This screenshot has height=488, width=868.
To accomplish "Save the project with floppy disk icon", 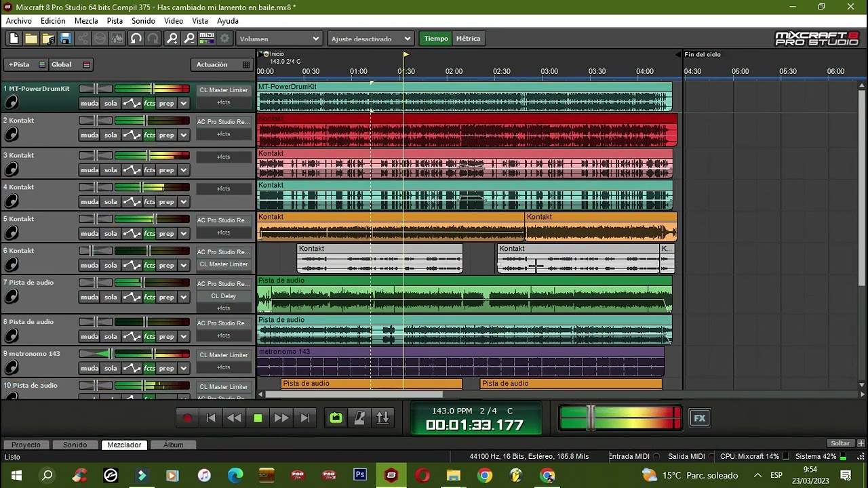I will pos(66,39).
